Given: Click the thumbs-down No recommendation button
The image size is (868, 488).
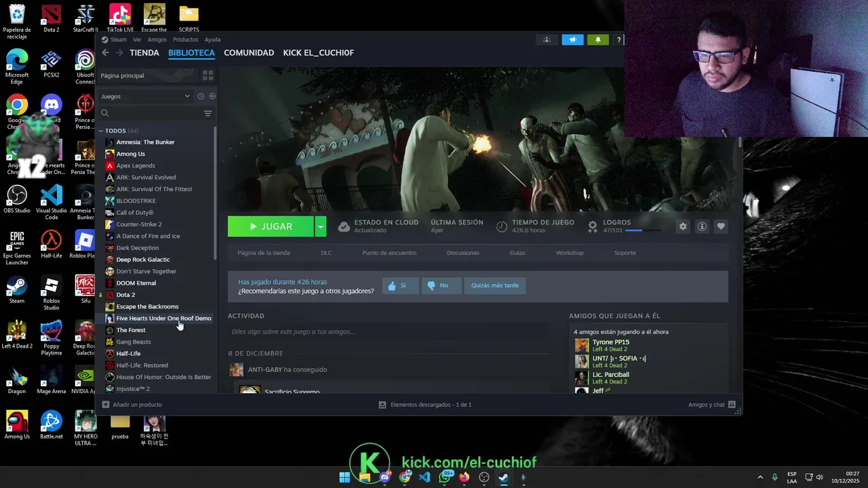Looking at the screenshot, I should click(440, 285).
